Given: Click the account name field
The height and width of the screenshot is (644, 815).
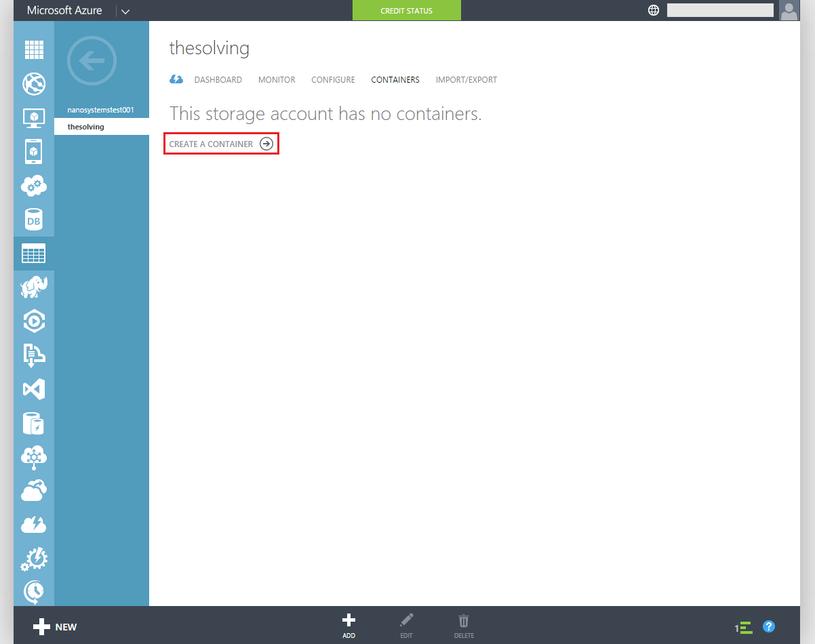Looking at the screenshot, I should point(720,10).
